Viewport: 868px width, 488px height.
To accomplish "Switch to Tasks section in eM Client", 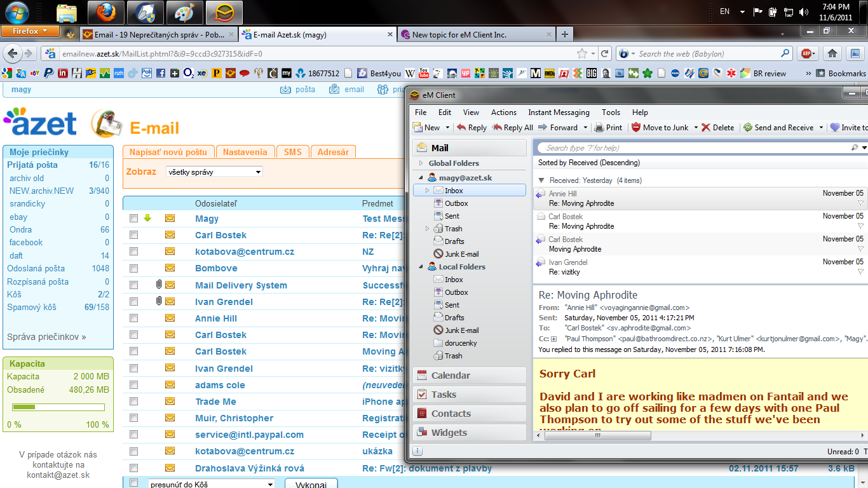I will pyautogui.click(x=469, y=395).
